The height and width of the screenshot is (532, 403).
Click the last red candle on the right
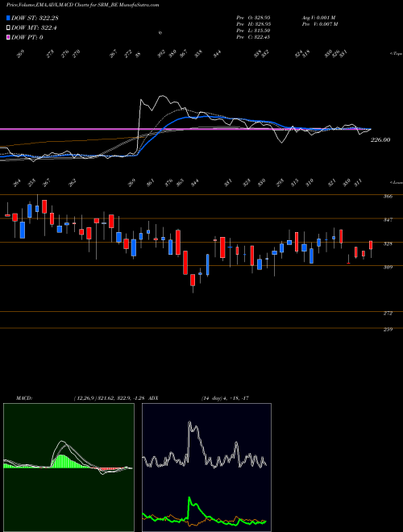371,245
